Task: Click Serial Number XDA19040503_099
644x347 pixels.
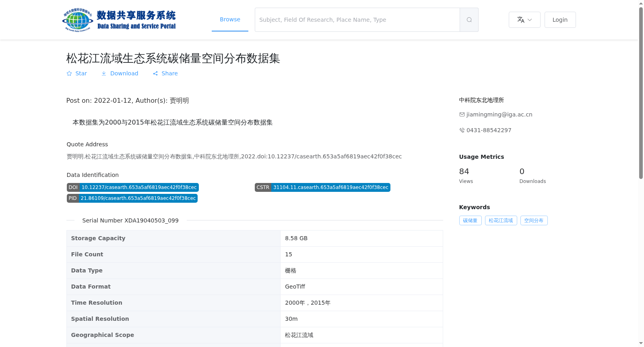Action: (130, 220)
